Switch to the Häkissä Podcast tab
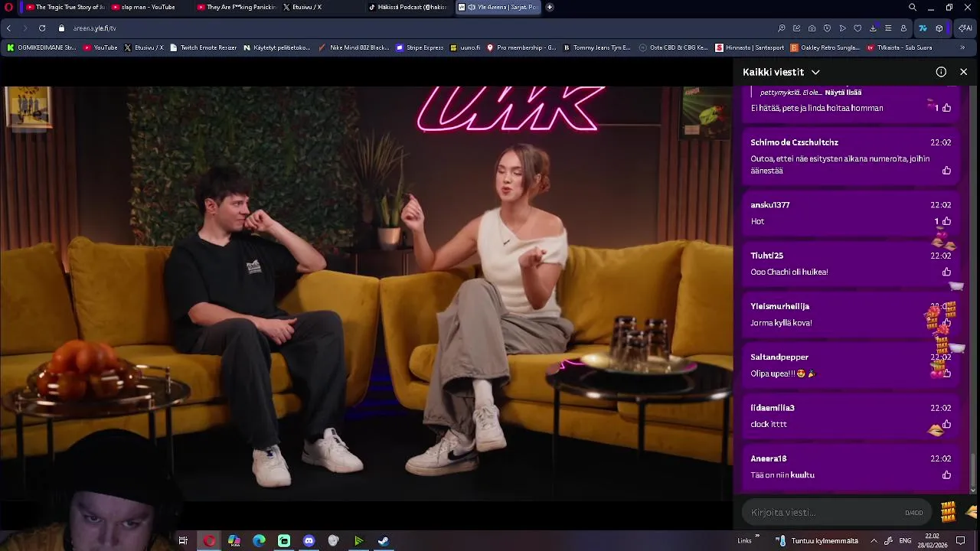 coord(407,7)
